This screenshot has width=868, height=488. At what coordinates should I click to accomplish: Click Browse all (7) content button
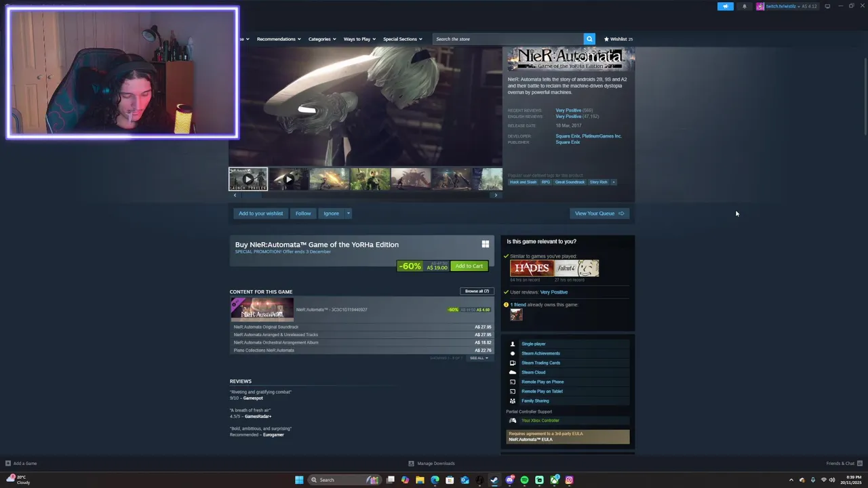(x=477, y=291)
